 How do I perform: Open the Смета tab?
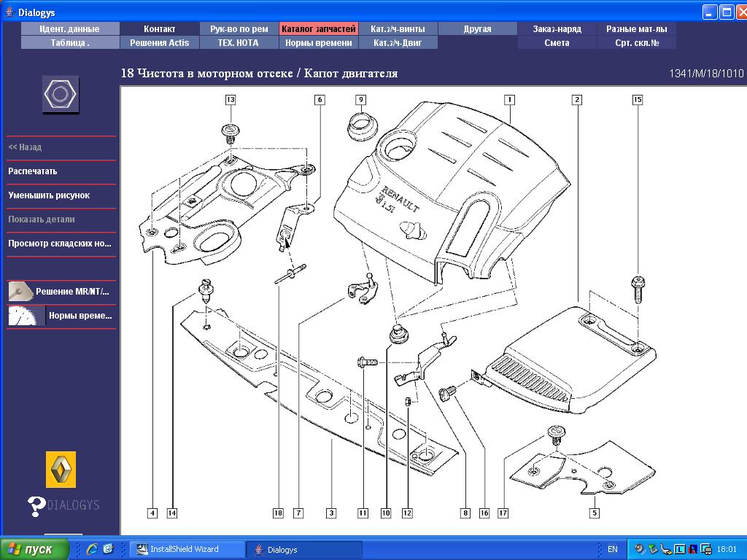click(x=557, y=42)
